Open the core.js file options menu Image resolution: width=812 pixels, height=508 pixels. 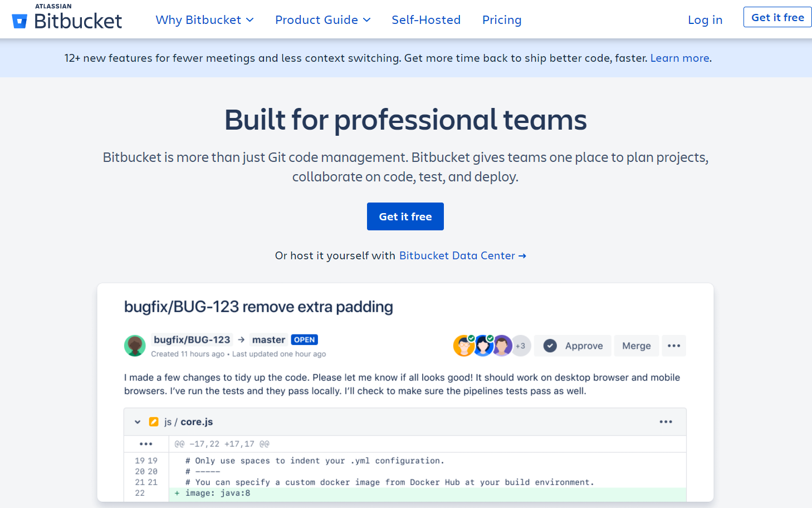point(666,422)
